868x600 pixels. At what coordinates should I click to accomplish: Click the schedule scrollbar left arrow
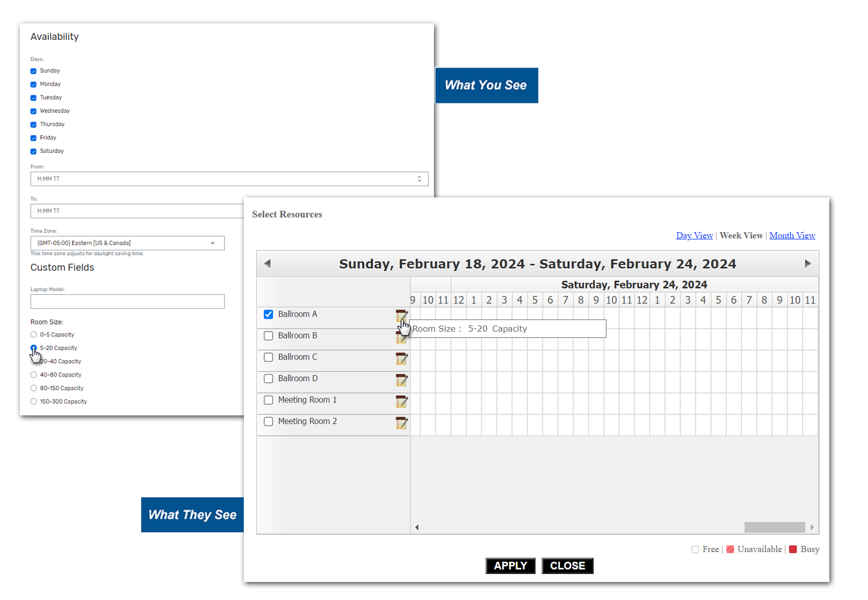pyautogui.click(x=417, y=527)
